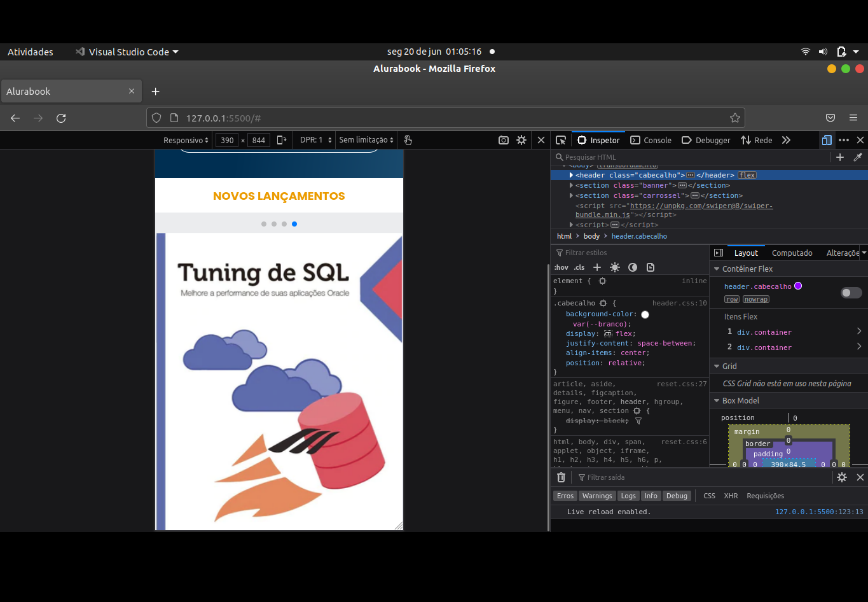
Task: Open responsive design mode settings gear
Action: [521, 140]
